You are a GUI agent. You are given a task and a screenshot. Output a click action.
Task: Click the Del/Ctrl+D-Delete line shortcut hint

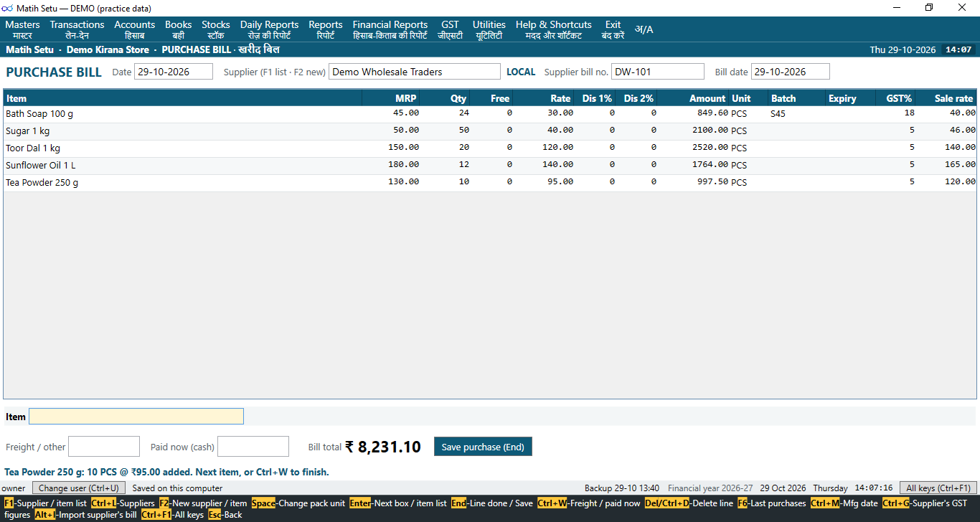(689, 503)
